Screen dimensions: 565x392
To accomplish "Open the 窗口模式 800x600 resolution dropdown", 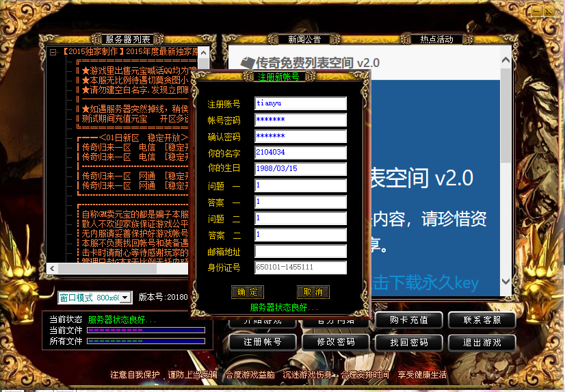I will tap(124, 298).
